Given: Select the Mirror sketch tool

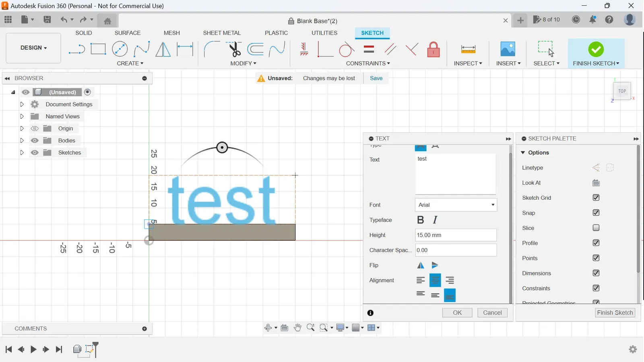Looking at the screenshot, I should click(x=163, y=49).
